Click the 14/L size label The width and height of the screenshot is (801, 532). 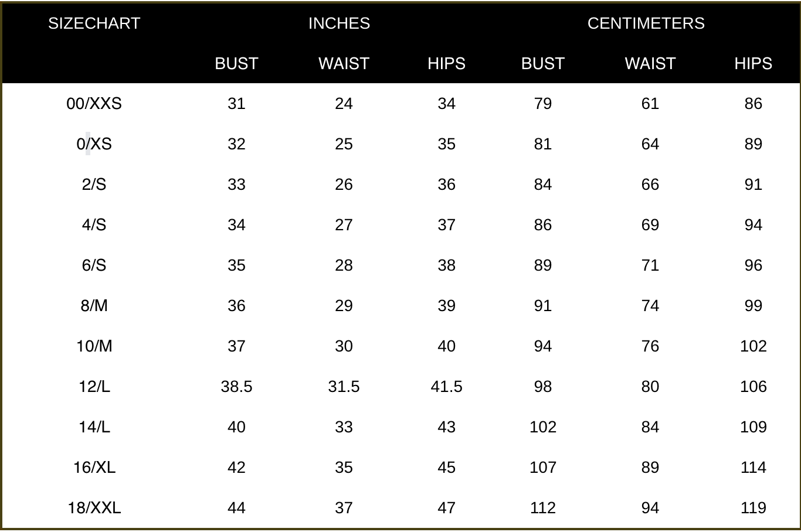click(94, 427)
